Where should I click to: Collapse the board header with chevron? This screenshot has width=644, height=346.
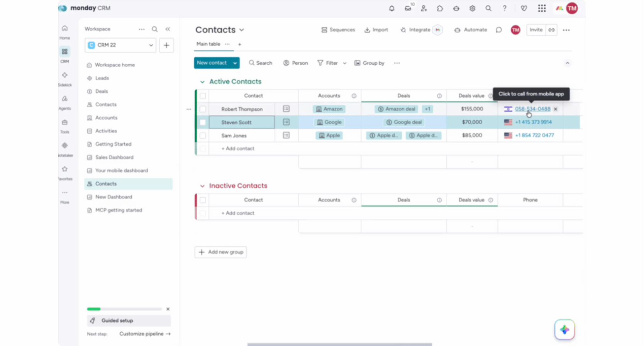tap(567, 63)
